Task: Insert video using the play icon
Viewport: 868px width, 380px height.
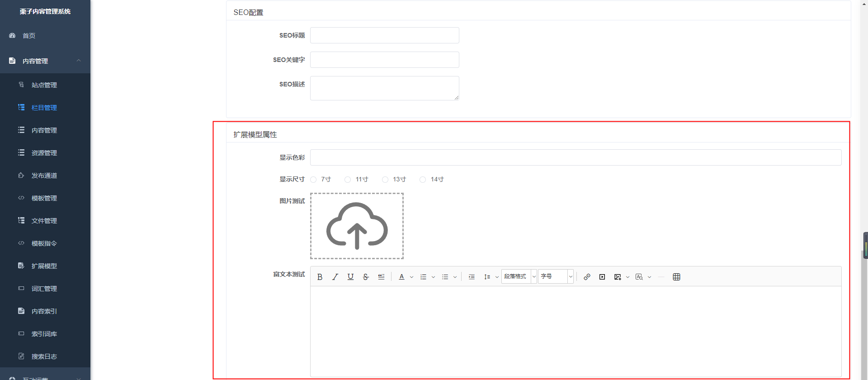Action: tap(602, 277)
